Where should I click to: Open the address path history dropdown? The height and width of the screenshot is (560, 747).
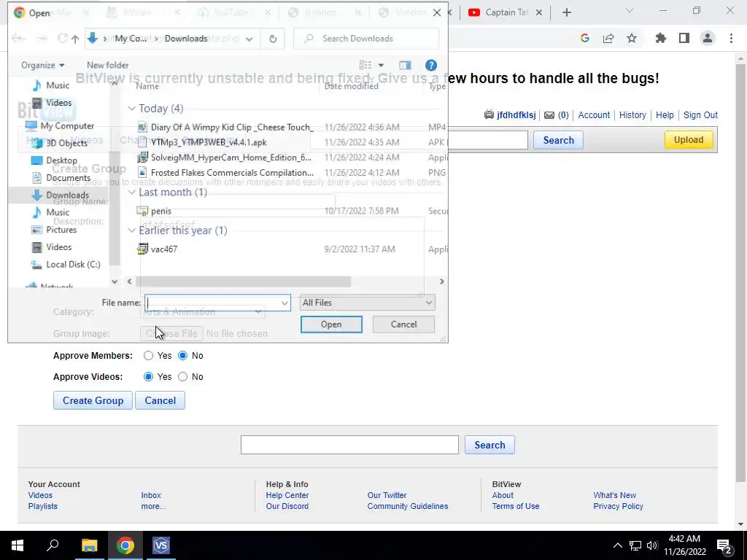249,39
